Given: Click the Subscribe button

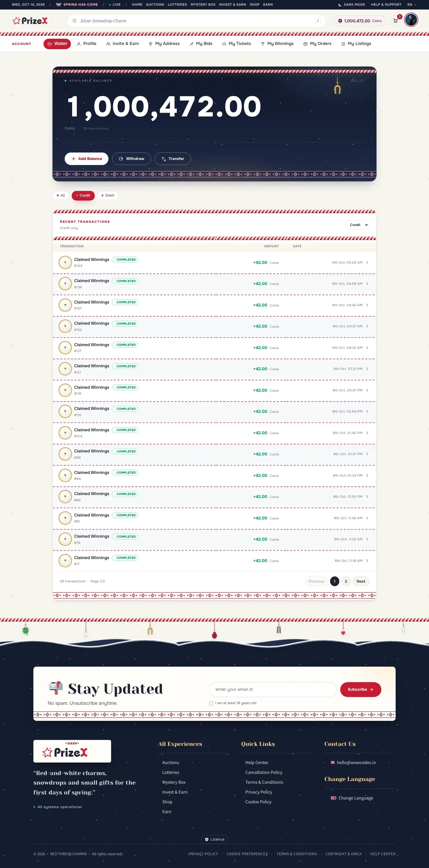Looking at the screenshot, I should (x=360, y=689).
